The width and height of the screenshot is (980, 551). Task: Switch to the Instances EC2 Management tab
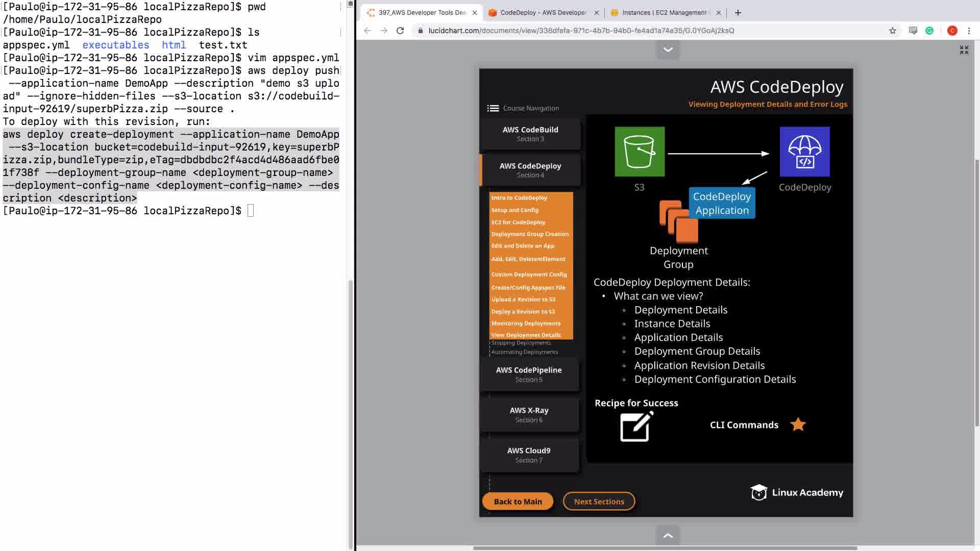pyautogui.click(x=664, y=13)
